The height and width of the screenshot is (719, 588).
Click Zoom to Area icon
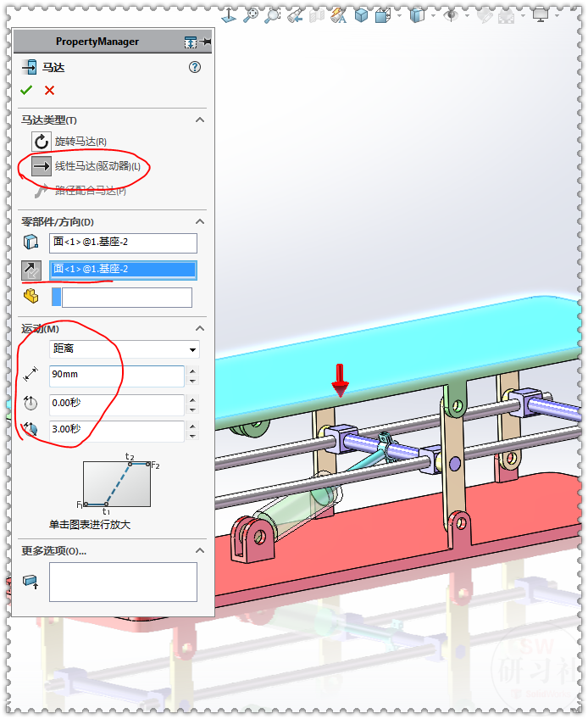(x=273, y=15)
